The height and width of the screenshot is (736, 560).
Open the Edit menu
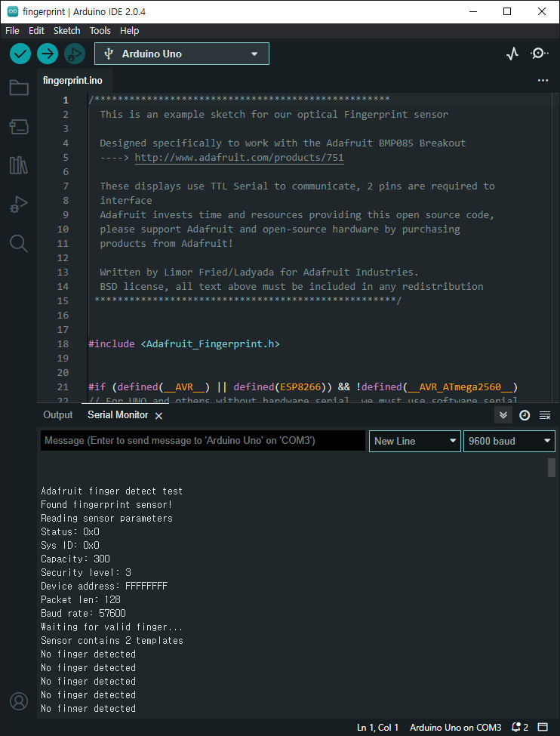[x=36, y=30]
